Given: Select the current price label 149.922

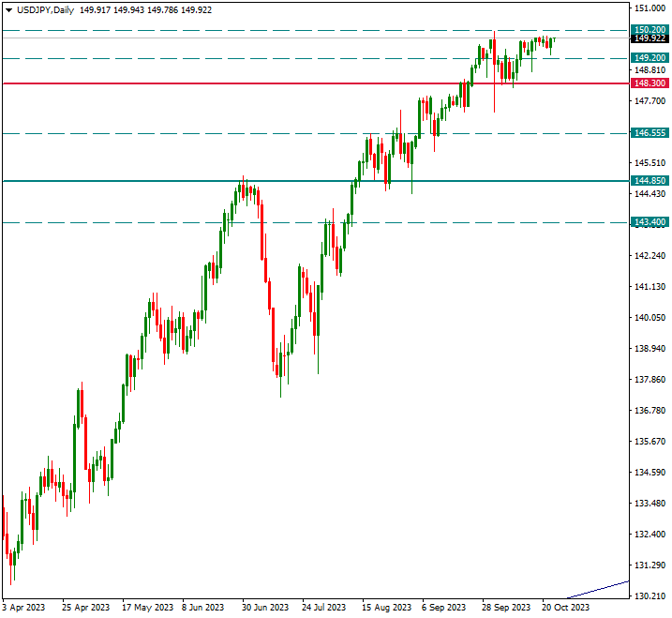Looking at the screenshot, I should click(x=650, y=38).
